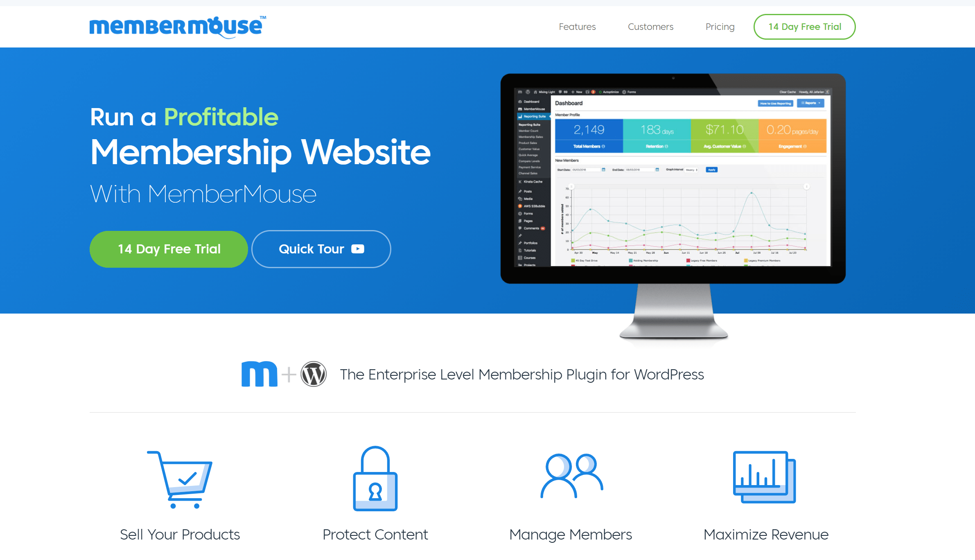
Task: Open the Features navigation menu item
Action: [577, 27]
